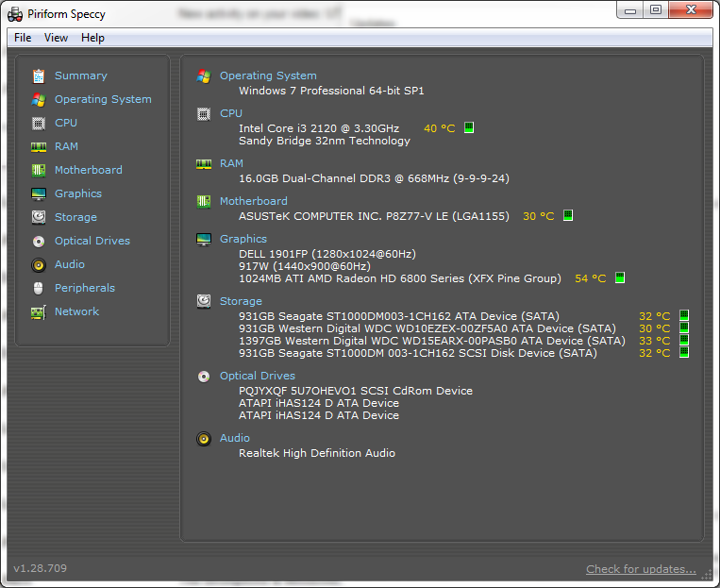The height and width of the screenshot is (588, 720).
Task: Click temperature indicator for WD15EARX drive
Action: (684, 340)
